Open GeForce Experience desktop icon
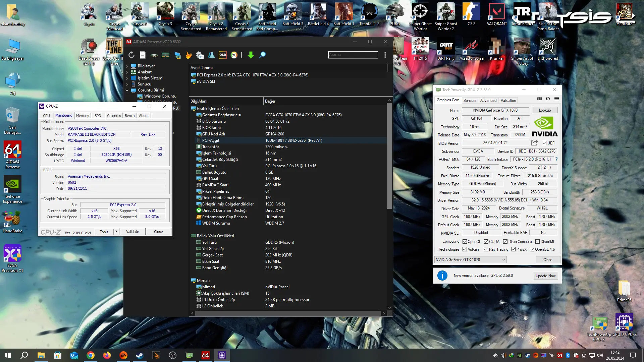This screenshot has height=362, width=644. point(12,190)
